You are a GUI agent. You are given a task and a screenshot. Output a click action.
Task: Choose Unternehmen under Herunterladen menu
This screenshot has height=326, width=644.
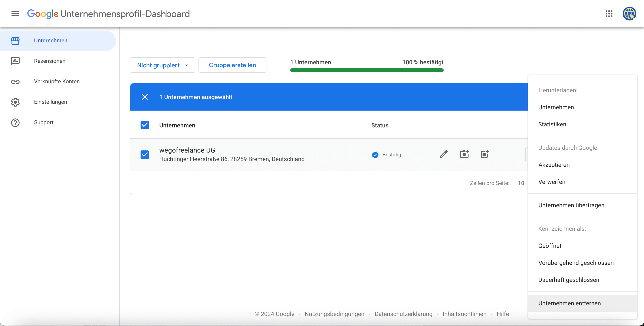[582, 107]
